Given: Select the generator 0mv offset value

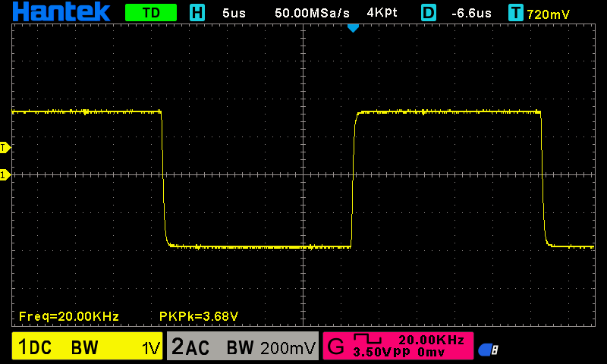Looking at the screenshot, I should pos(431,353).
